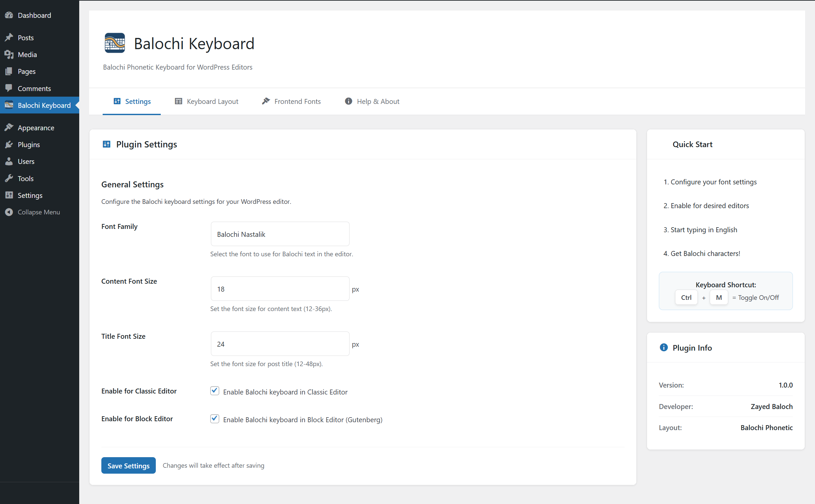Screen dimensions: 815x504
Task: Click the Settings sliders icon in sidebar
Action: (x=9, y=195)
